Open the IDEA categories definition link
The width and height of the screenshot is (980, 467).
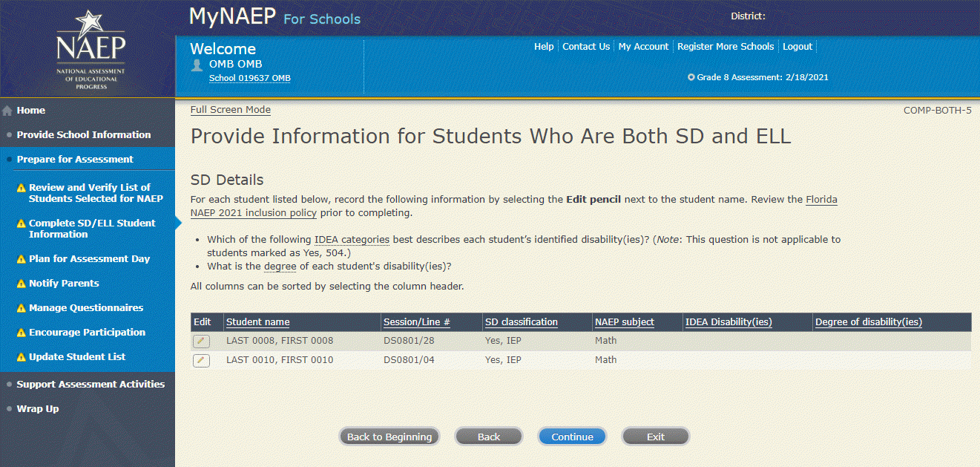(352, 240)
